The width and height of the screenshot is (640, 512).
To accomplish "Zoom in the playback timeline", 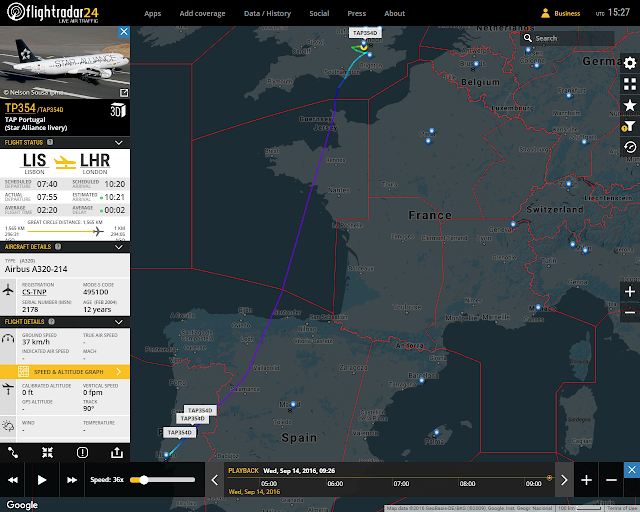I will click(586, 480).
